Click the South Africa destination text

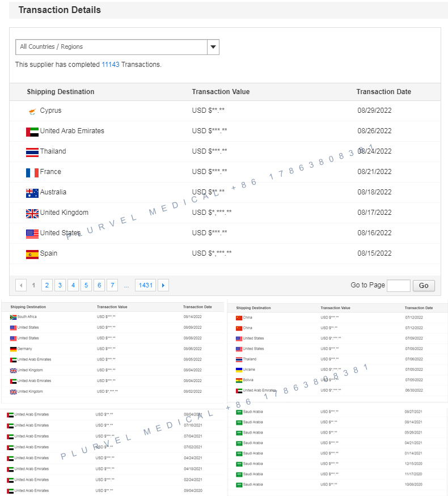pyautogui.click(x=27, y=317)
